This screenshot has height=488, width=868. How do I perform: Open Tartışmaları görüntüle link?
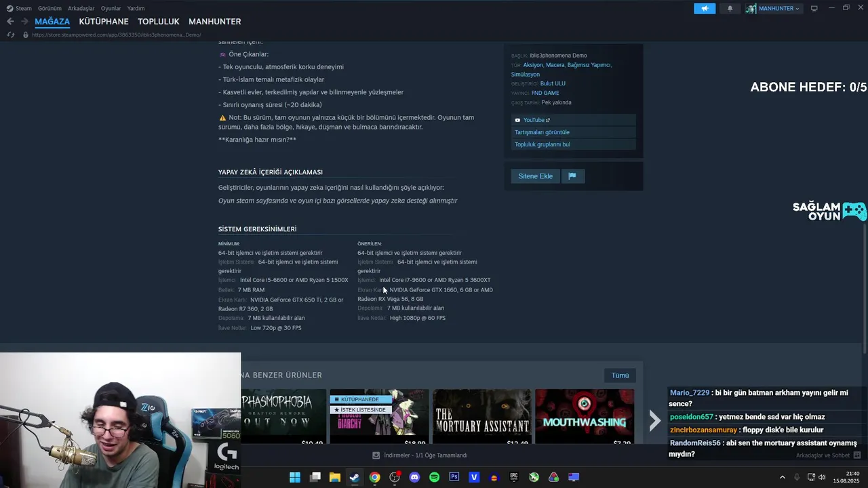click(x=574, y=132)
